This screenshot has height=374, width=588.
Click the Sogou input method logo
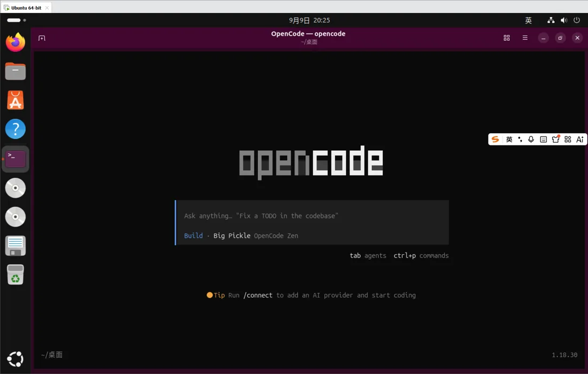(496, 139)
